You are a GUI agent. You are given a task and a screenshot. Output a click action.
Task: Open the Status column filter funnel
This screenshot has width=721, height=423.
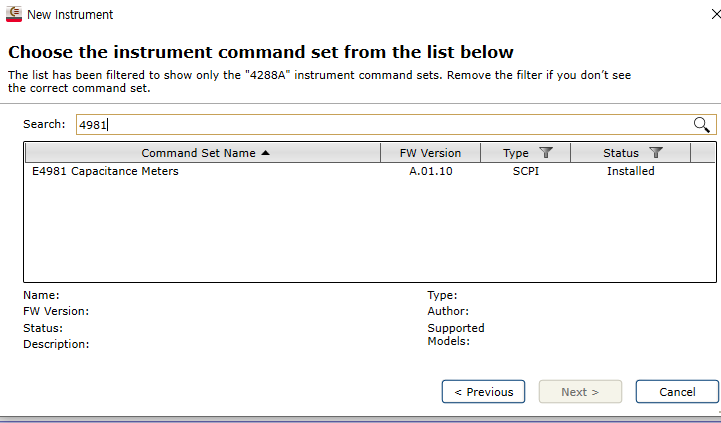tap(656, 153)
